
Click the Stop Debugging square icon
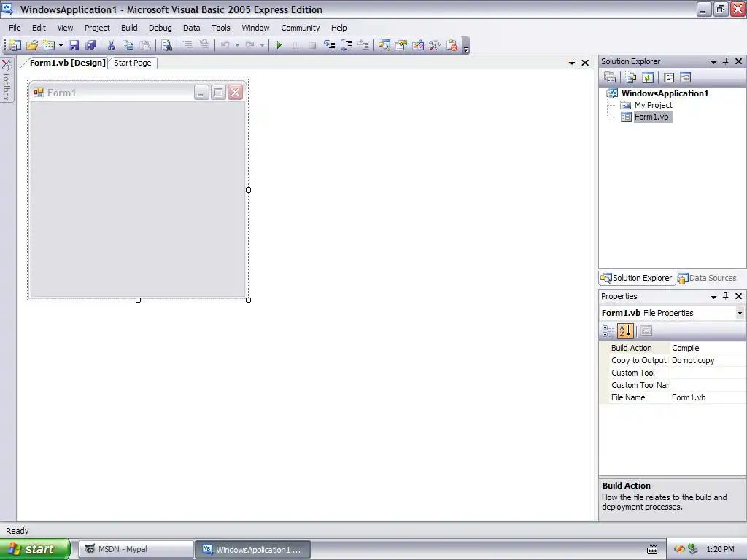[x=312, y=45]
